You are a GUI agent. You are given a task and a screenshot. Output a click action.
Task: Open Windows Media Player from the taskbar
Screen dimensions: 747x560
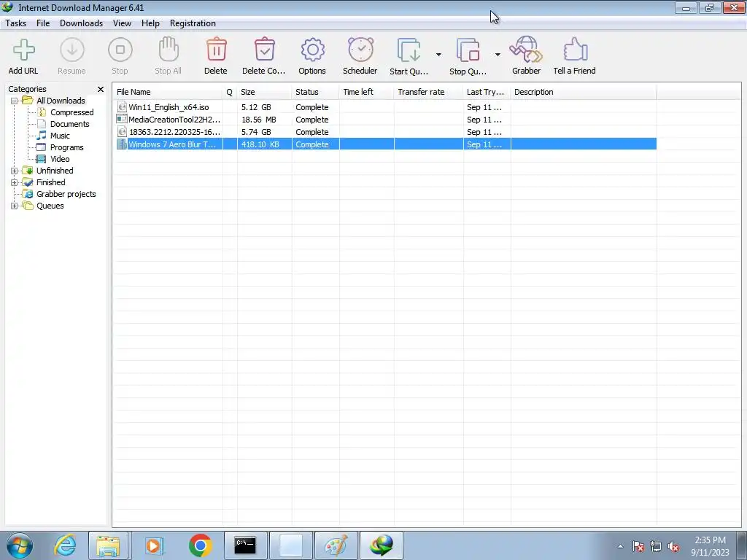point(154,545)
